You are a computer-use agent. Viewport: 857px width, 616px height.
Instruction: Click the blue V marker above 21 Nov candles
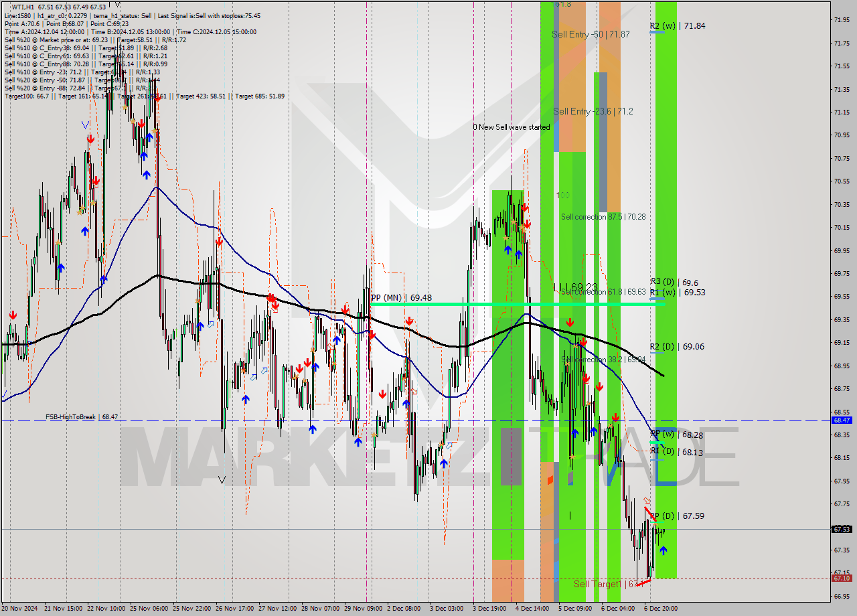pyautogui.click(x=85, y=125)
